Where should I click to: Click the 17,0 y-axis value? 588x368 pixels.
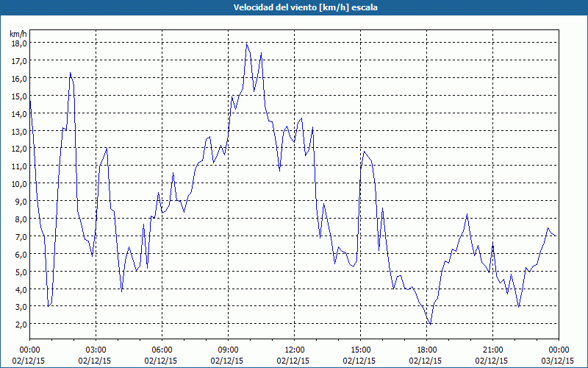pyautogui.click(x=20, y=61)
